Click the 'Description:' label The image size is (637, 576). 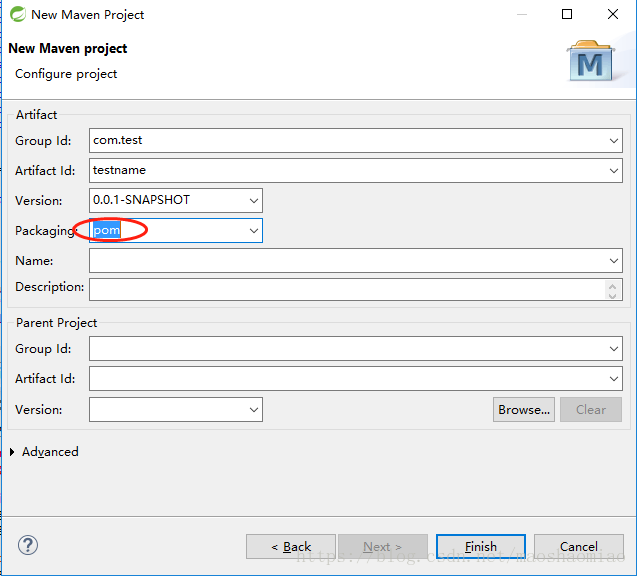(50, 287)
